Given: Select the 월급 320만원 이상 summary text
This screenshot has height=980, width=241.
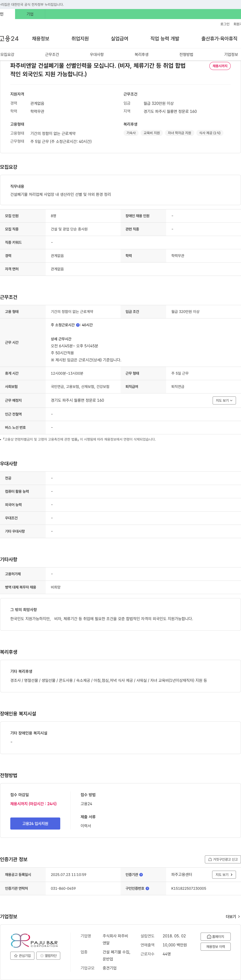Looking at the screenshot, I should point(158,103).
